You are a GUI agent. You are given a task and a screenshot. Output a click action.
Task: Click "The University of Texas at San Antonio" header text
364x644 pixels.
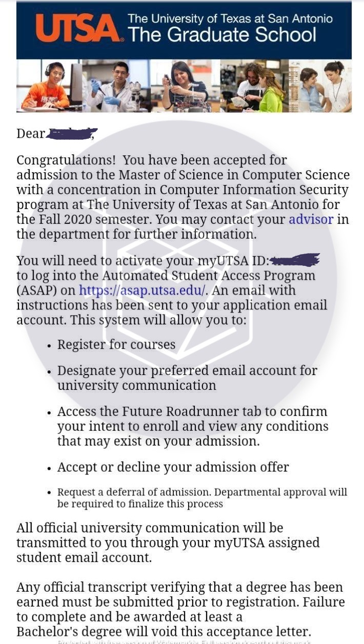tap(230, 19)
